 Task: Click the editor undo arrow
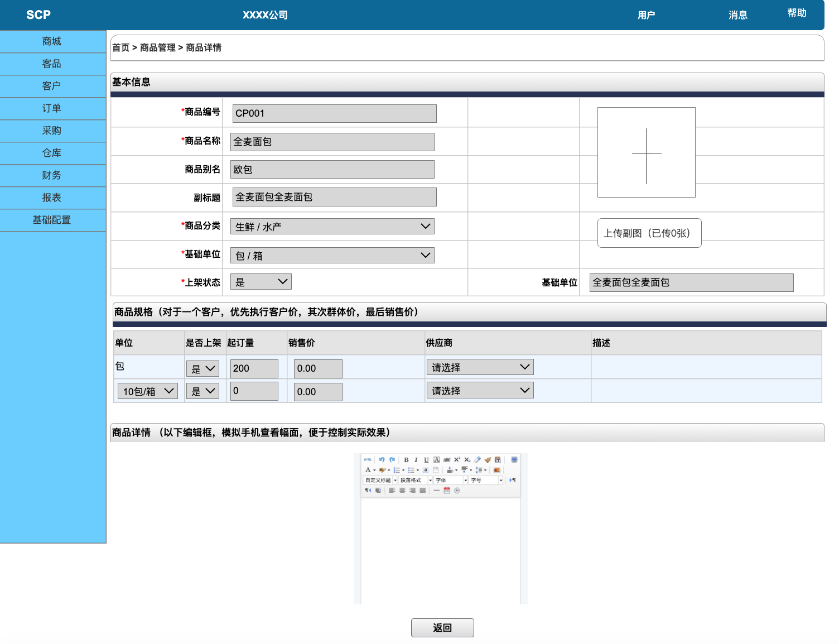click(382, 460)
